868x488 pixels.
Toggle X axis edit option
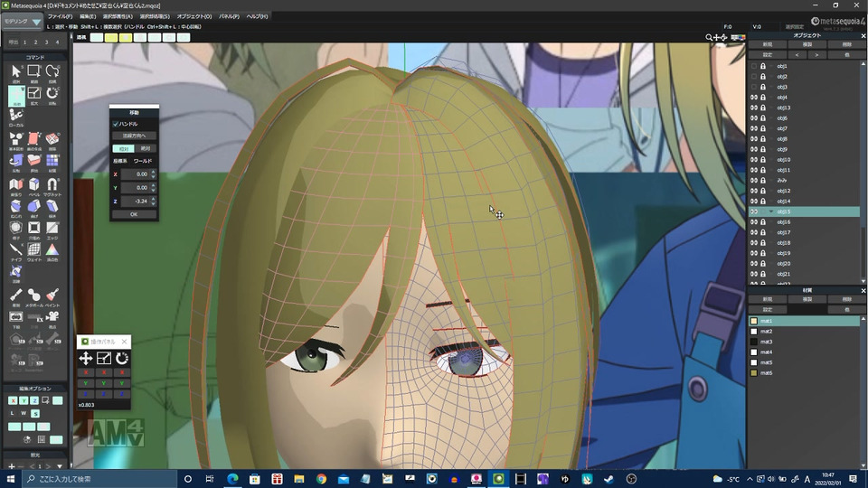point(13,400)
